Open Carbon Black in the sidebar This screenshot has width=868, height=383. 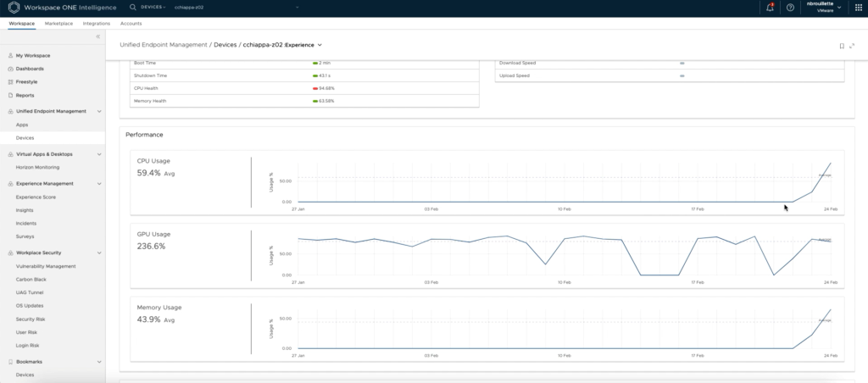point(31,278)
